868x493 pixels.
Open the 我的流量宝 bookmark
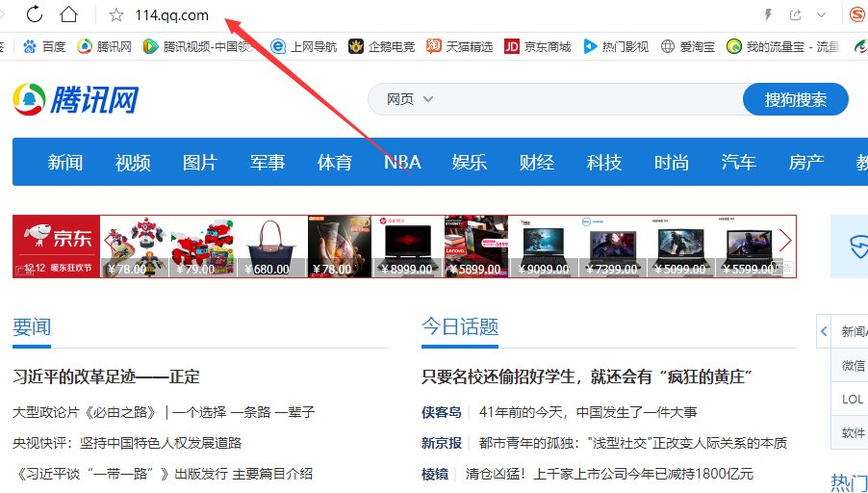782,46
